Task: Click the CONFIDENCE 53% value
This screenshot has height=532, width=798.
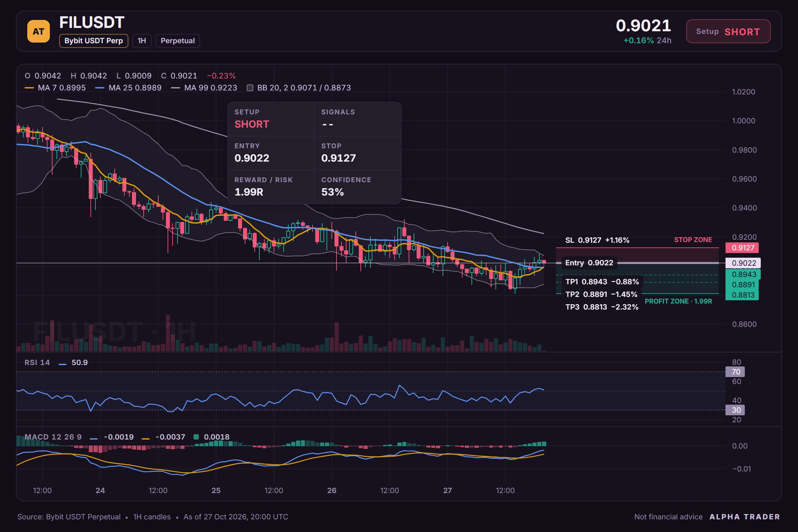Action: pos(332,192)
